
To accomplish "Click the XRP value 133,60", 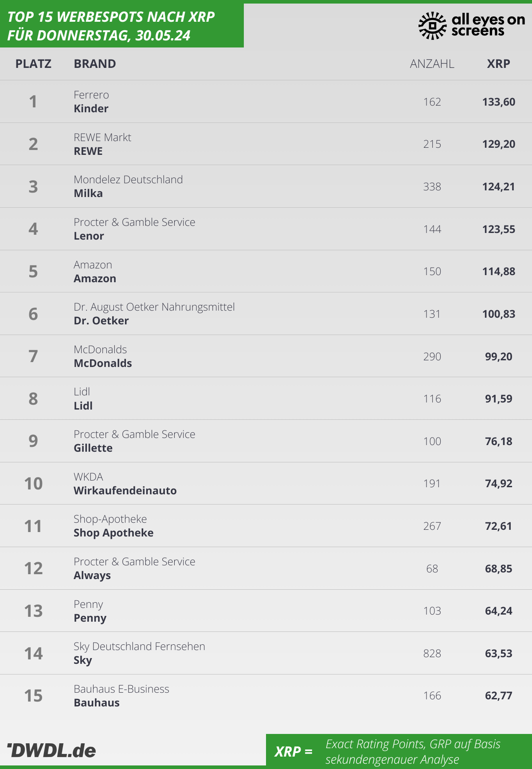I will point(499,102).
